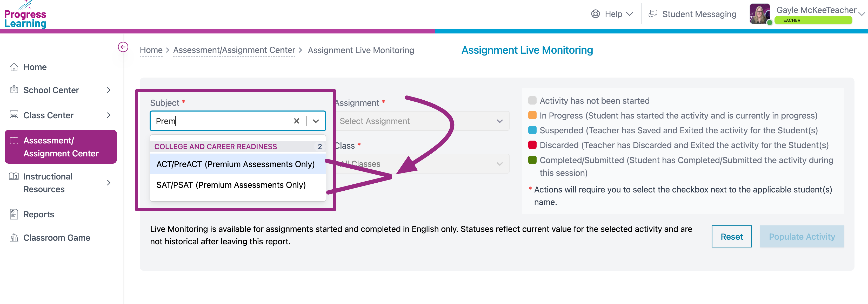This screenshot has width=868, height=304.
Task: Click Gayle McKeeTeacher's profile avatar
Action: (760, 14)
